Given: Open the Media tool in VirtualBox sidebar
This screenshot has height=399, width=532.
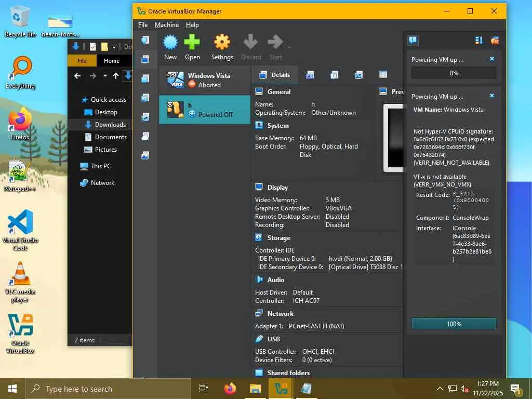Looking at the screenshot, I should click(x=145, y=98).
